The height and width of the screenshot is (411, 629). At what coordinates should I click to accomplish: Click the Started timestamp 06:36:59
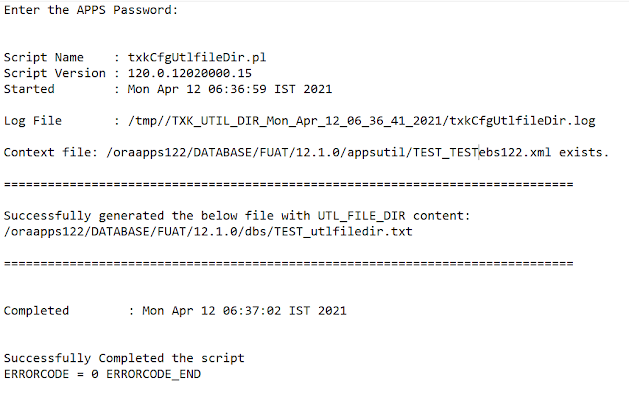237,89
